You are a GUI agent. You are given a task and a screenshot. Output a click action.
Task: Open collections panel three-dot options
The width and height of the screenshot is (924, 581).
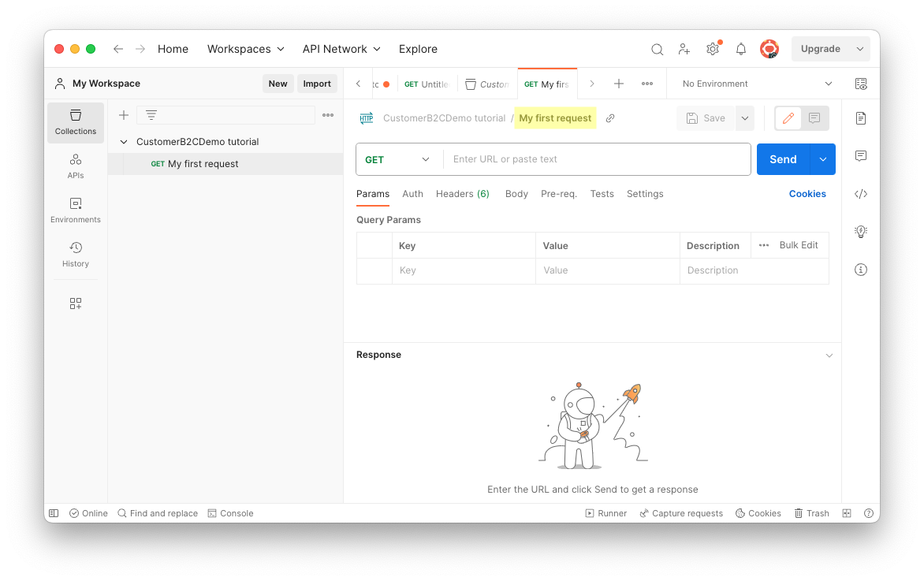[x=328, y=116]
